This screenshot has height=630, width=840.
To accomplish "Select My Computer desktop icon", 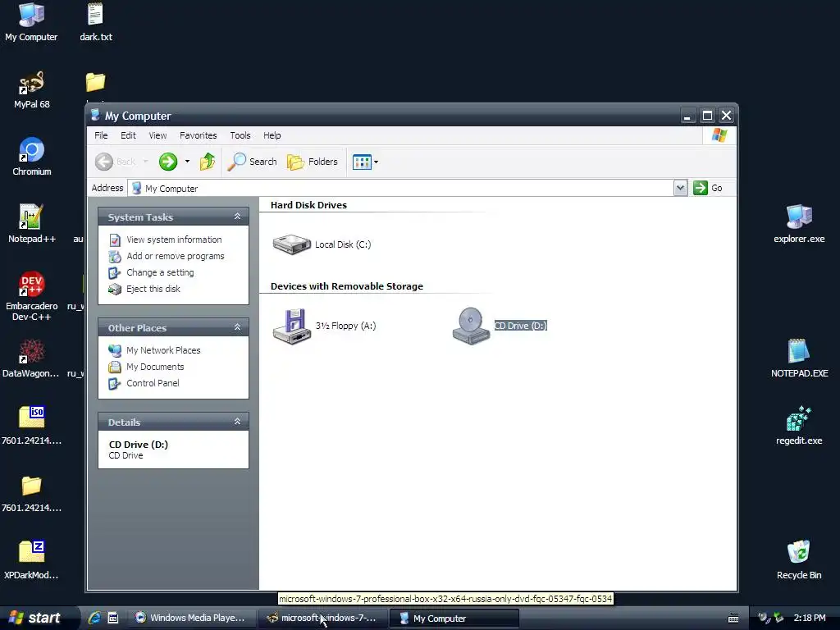I will click(x=31, y=22).
